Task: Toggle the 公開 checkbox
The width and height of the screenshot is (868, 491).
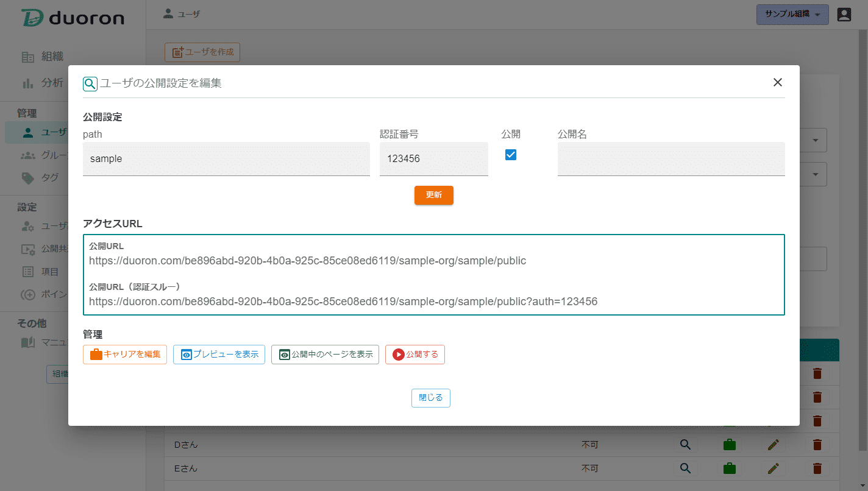Action: click(511, 155)
